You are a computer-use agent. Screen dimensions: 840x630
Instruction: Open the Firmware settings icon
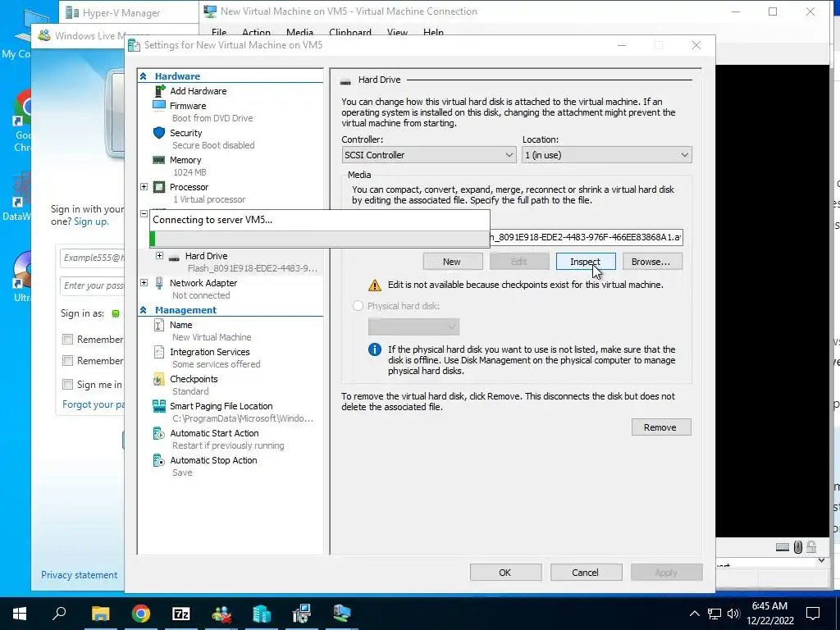coord(159,106)
